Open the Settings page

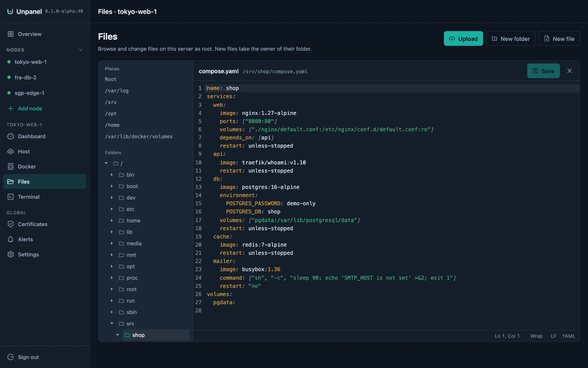click(45, 254)
